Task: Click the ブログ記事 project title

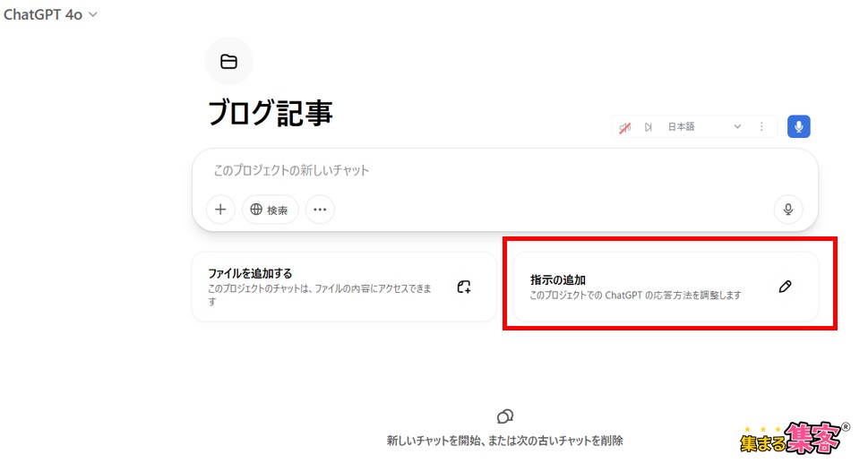Action: click(271, 113)
